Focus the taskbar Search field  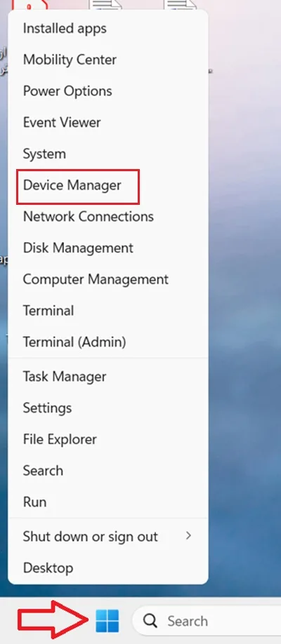(207, 621)
